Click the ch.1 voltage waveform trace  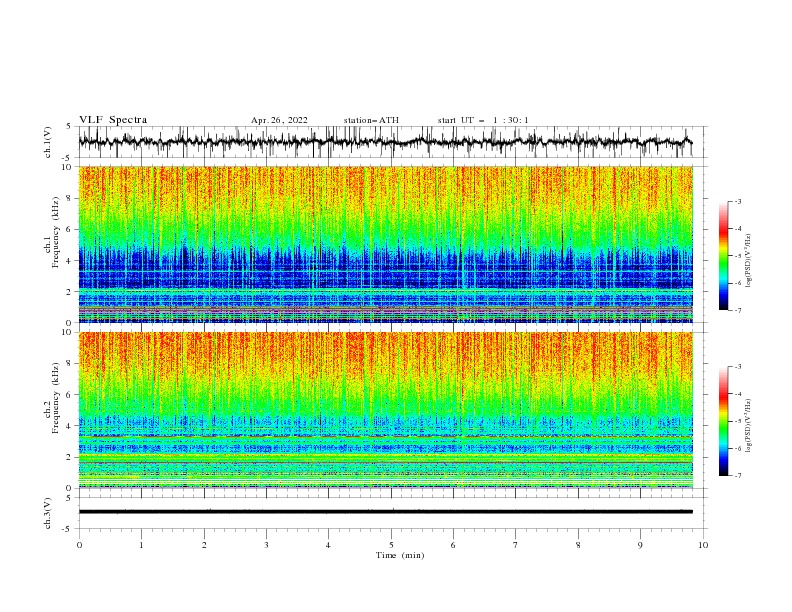(x=385, y=142)
